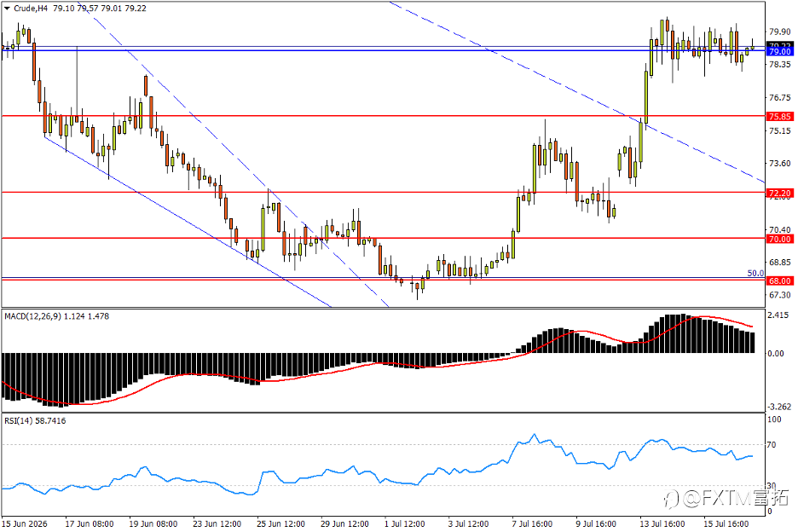Click the RSI 70 overbought level label

[772, 444]
